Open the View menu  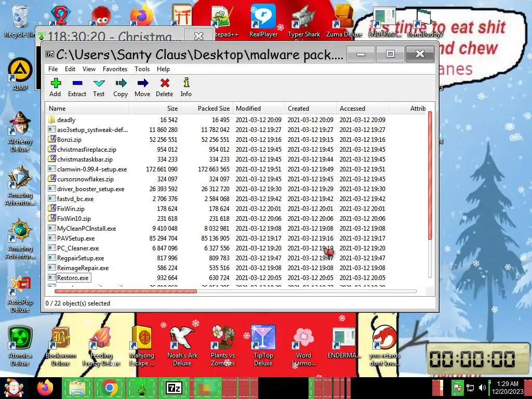89,69
